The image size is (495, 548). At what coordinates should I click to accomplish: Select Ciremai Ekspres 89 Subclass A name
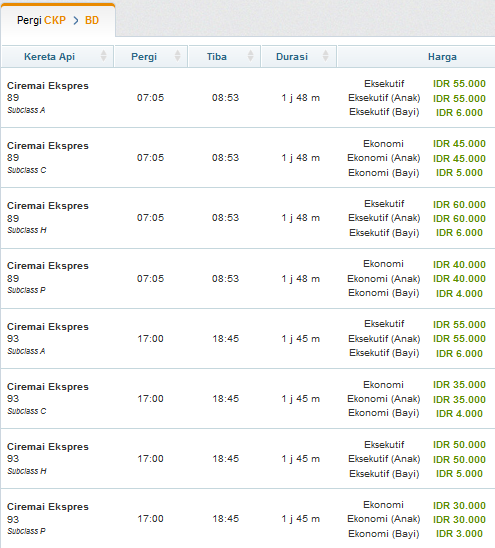point(48,86)
